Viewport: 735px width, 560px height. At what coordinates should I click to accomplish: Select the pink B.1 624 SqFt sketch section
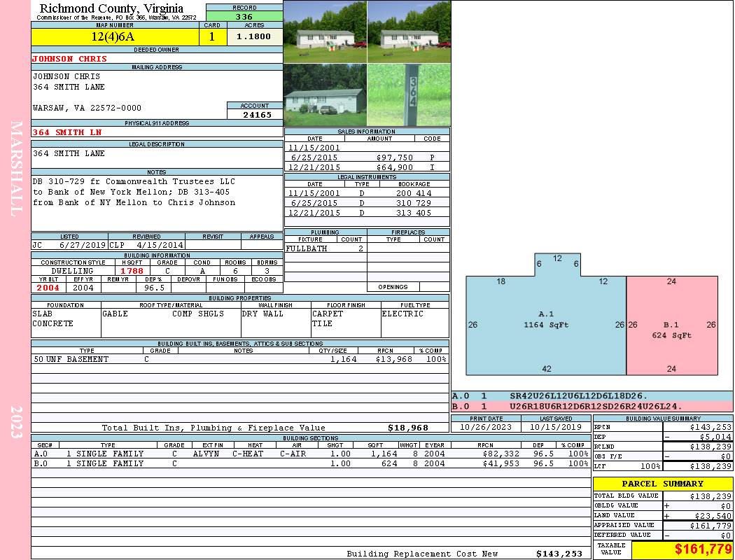coord(672,325)
